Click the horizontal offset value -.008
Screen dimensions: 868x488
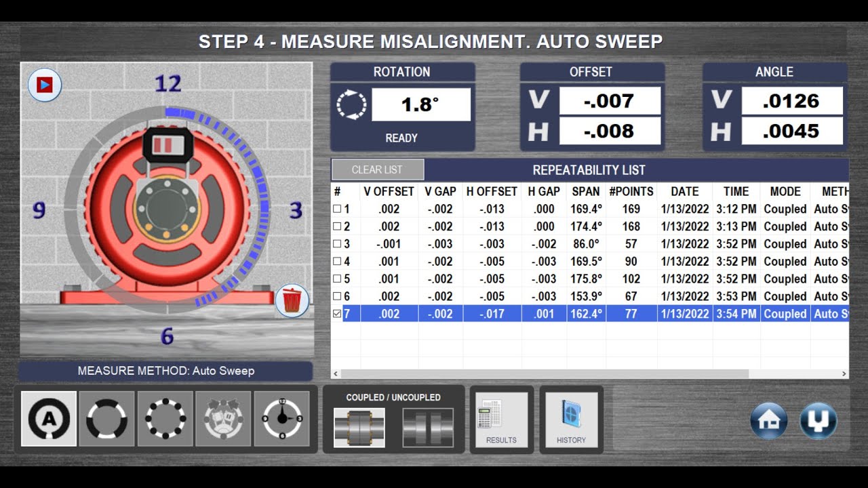point(610,131)
